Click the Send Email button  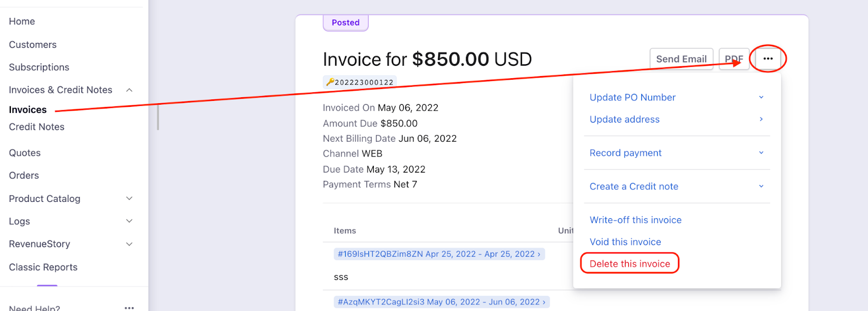pos(681,59)
